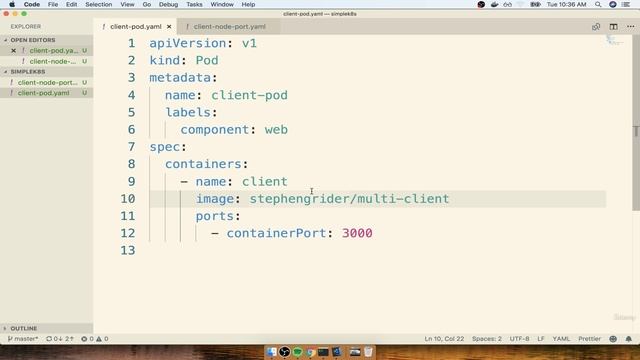640x360 pixels.
Task: Place cursor in 'stephengrider/multi-client' image value
Action: point(349,199)
